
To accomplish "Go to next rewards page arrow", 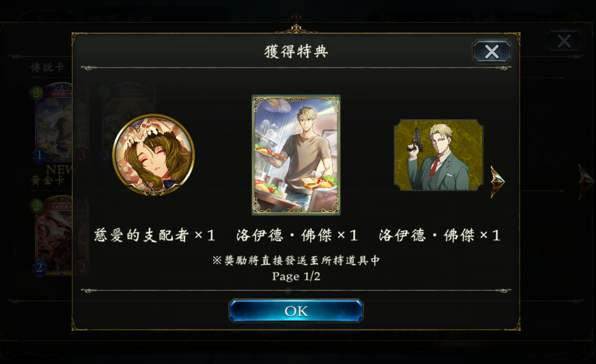I will click(x=497, y=181).
